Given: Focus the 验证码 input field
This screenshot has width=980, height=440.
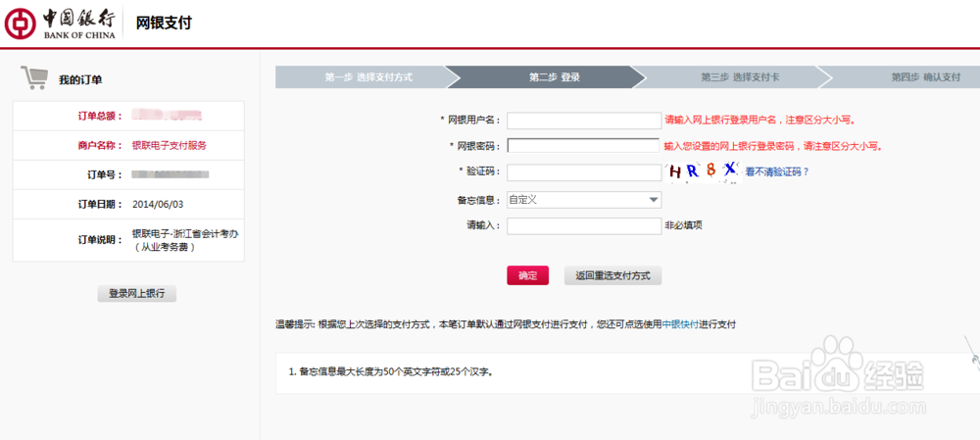Looking at the screenshot, I should pyautogui.click(x=584, y=172).
